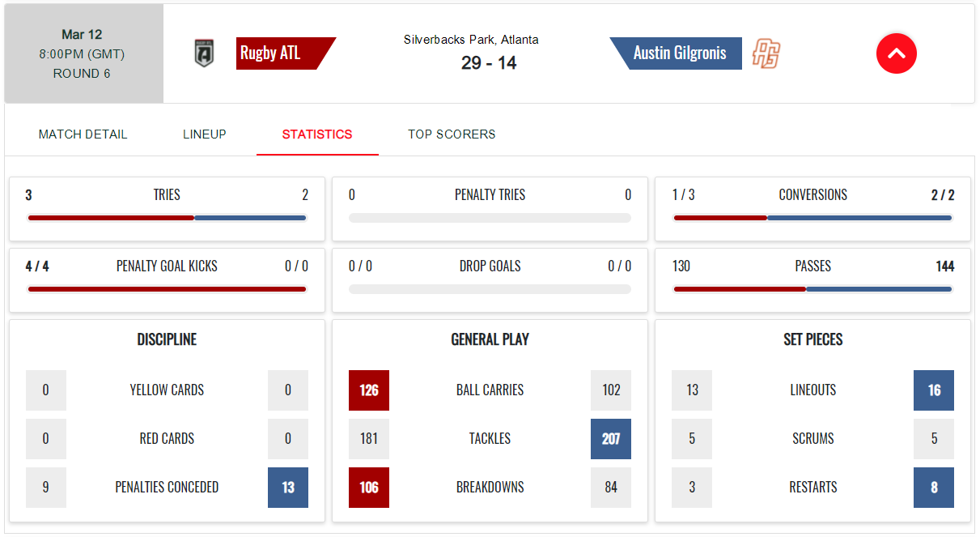Screen dimensions: 980x537
Task: Click the Austin Gilgronis AG logo
Action: (766, 53)
